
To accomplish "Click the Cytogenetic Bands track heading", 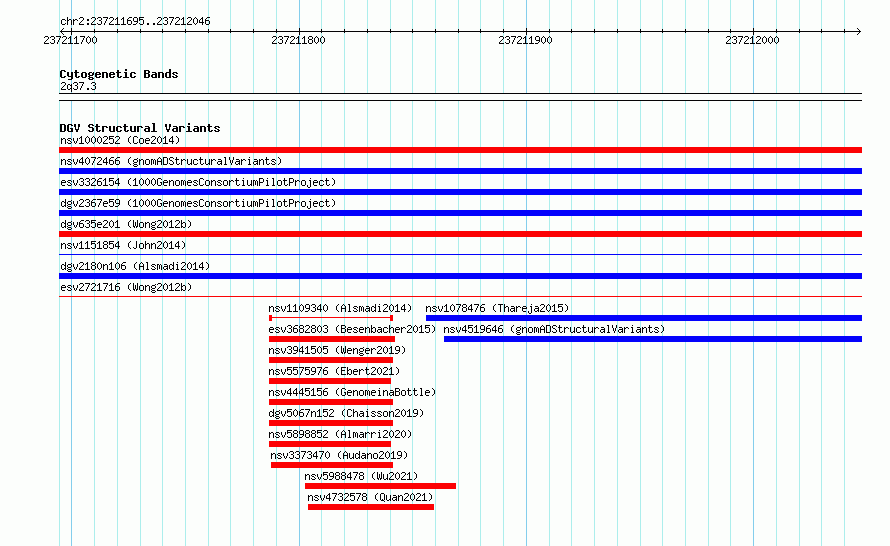I will [119, 74].
